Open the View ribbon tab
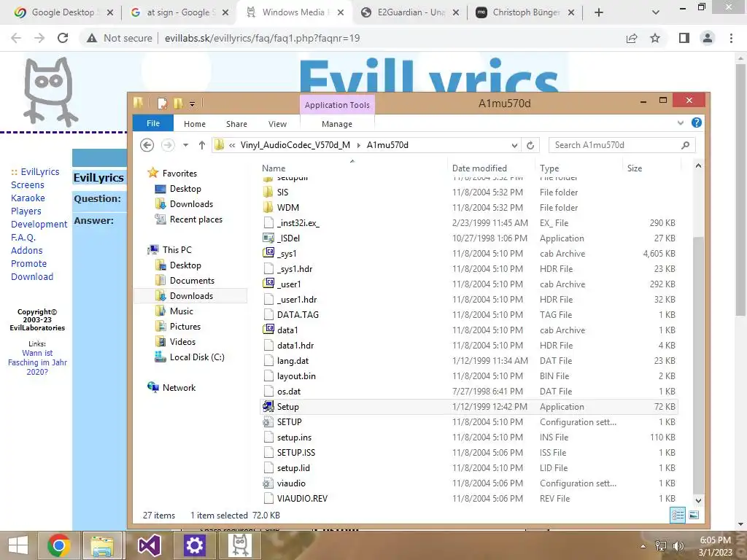The width and height of the screenshot is (747, 560). [x=277, y=124]
